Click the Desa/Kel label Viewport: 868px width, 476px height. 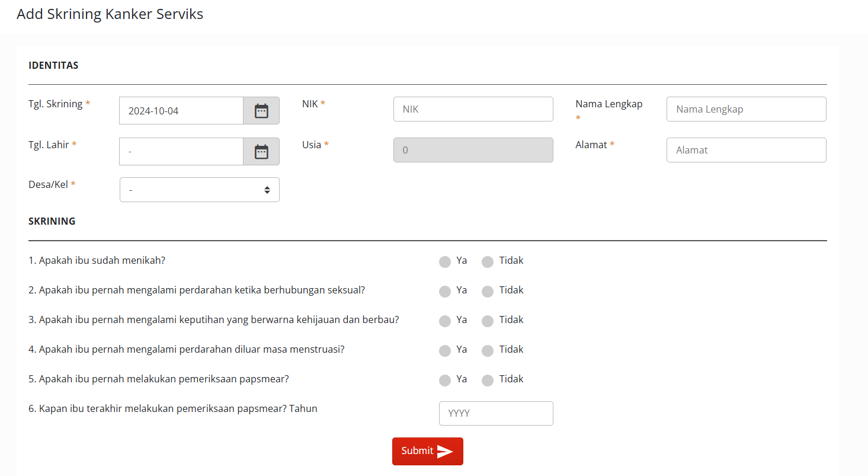pyautogui.click(x=52, y=184)
